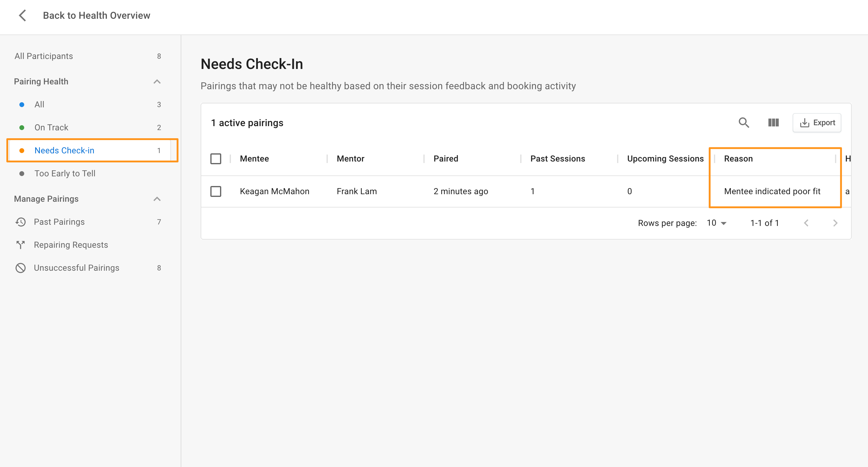Screen dimensions: 868x467
Task: Collapse the Manage Pairings section
Action: point(157,199)
